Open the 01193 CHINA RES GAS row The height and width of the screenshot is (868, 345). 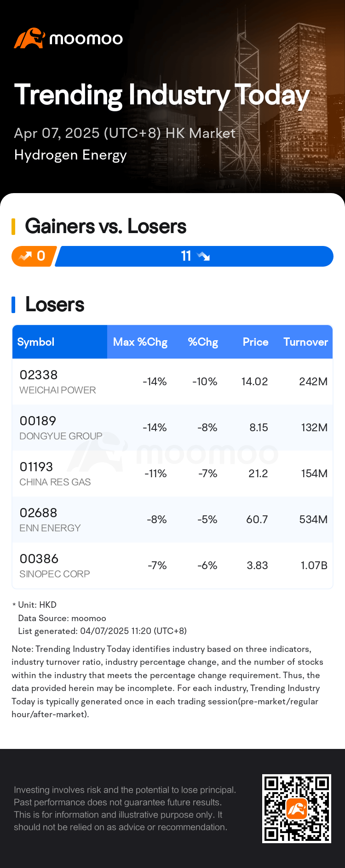[x=172, y=474]
